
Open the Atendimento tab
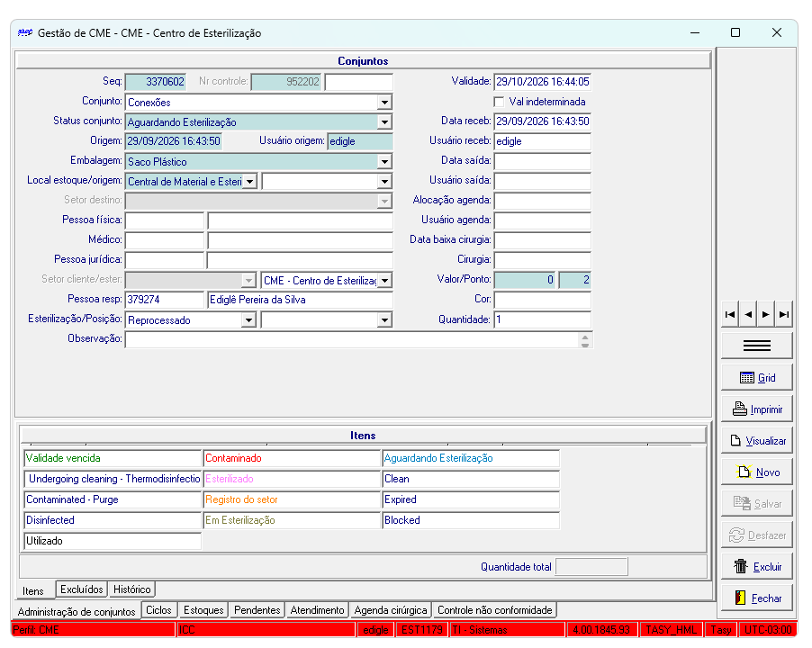click(317, 609)
